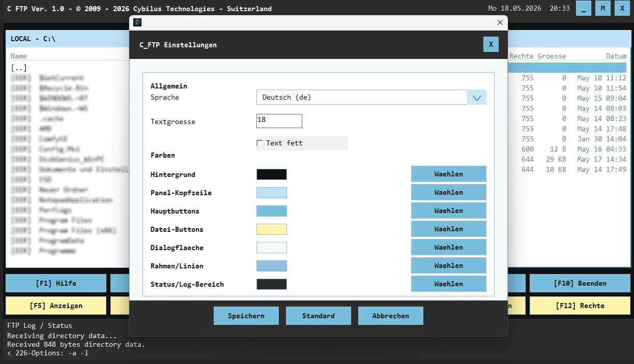Click the Deutsch (de) language combo box
Screen dimensions: 634x364
[371, 97]
